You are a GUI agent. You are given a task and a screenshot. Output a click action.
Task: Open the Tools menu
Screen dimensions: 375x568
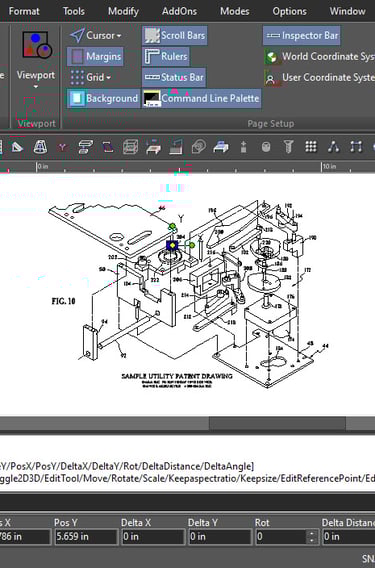(74, 11)
